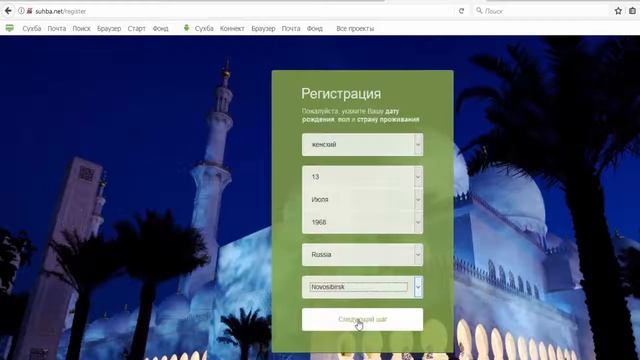Click the green Android icon in the bookmarks bar
The width and height of the screenshot is (640, 360).
187,28
